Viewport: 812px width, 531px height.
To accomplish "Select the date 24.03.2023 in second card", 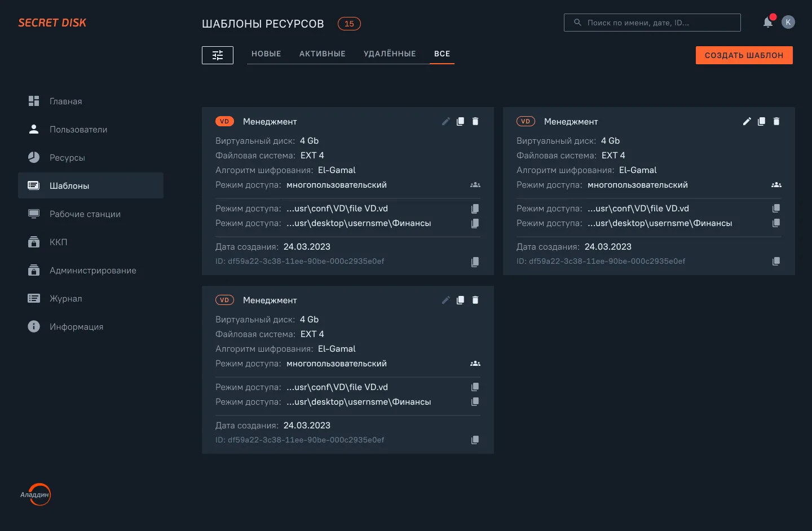I will point(608,246).
